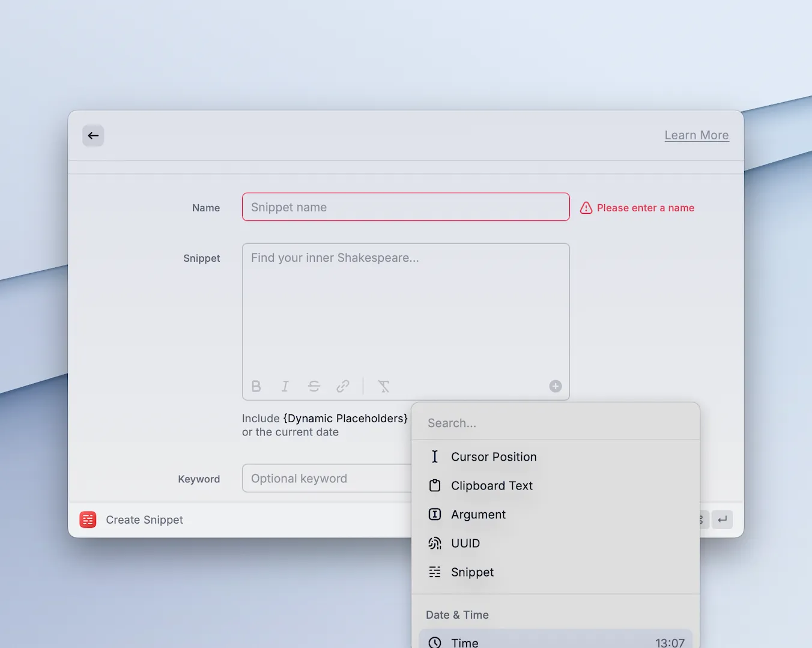Pick the Snippet placeholder option
Viewport: 812px width, 648px height.
pyautogui.click(x=472, y=572)
